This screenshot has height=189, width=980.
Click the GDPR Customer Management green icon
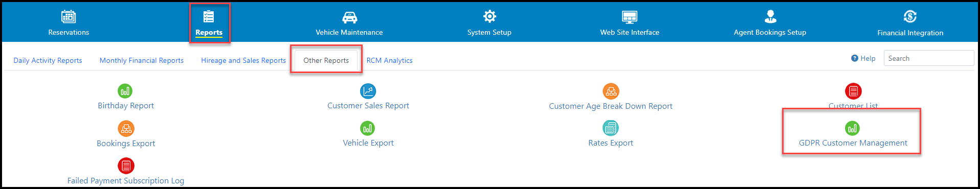coord(852,128)
